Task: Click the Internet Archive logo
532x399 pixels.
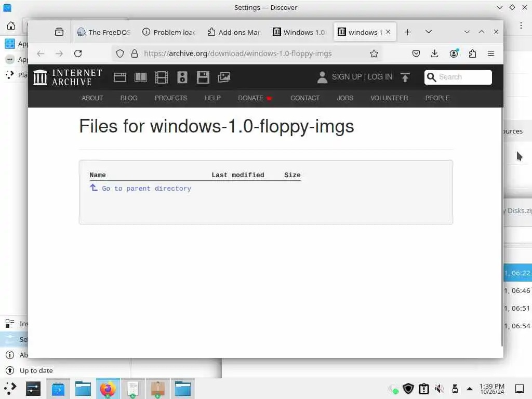Action: (68, 77)
